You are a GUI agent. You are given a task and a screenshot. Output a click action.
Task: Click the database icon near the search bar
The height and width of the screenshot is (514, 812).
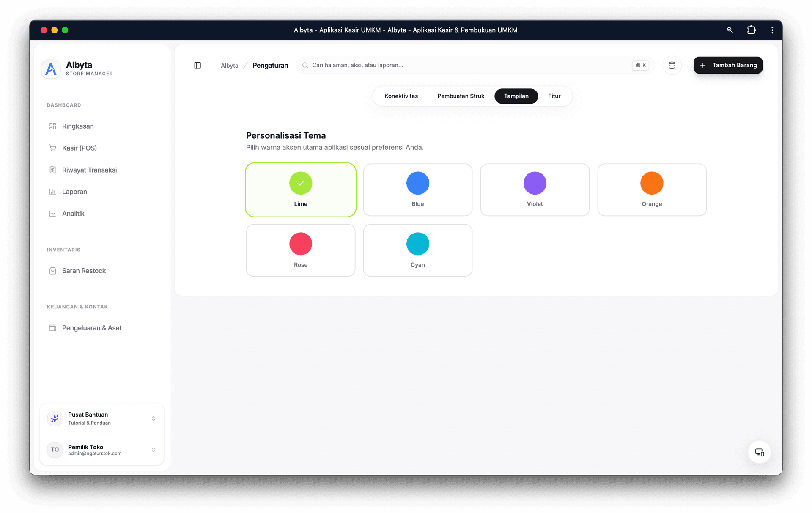pyautogui.click(x=672, y=65)
